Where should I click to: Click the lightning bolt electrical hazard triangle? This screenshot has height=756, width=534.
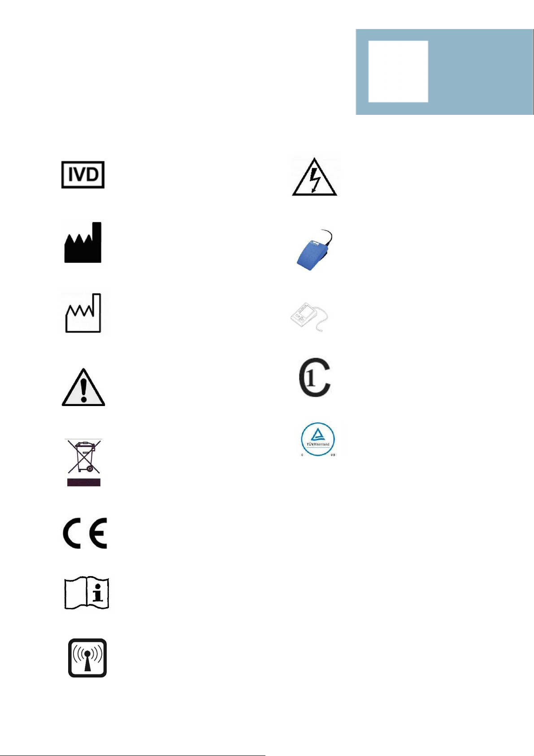[x=314, y=176]
